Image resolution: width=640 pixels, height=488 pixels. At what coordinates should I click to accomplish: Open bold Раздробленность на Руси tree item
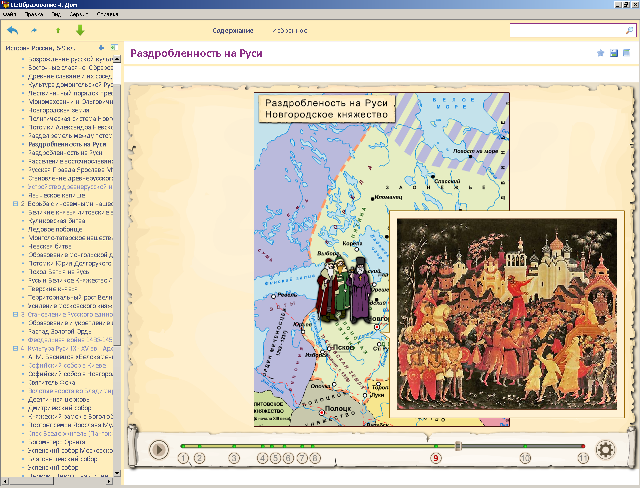(x=67, y=144)
